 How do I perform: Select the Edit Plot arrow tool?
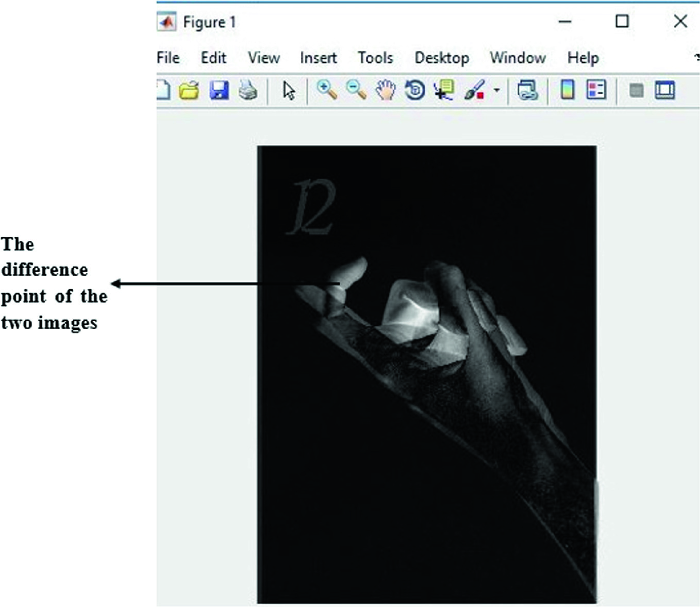pos(289,91)
